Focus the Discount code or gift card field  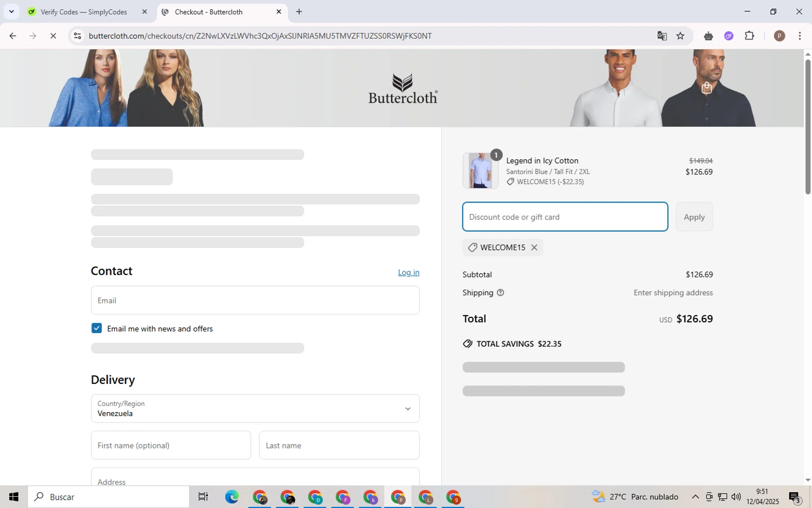565,217
